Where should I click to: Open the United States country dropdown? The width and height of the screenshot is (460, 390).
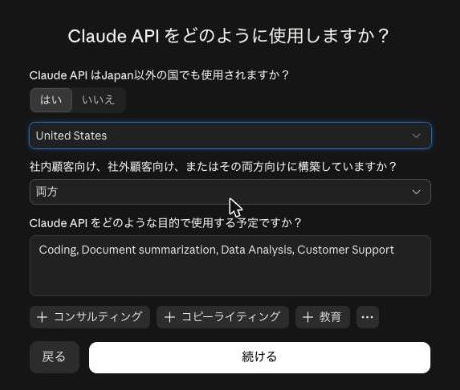[230, 136]
